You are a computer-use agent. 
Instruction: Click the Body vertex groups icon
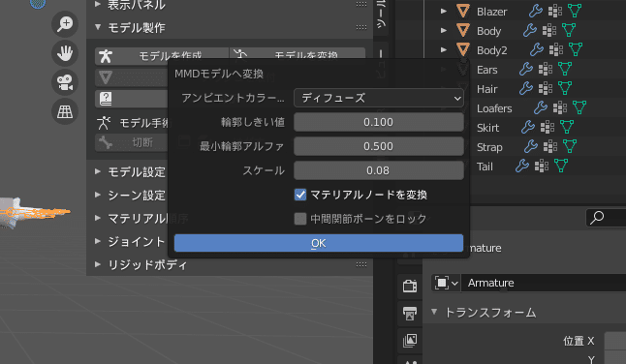[x=549, y=30]
